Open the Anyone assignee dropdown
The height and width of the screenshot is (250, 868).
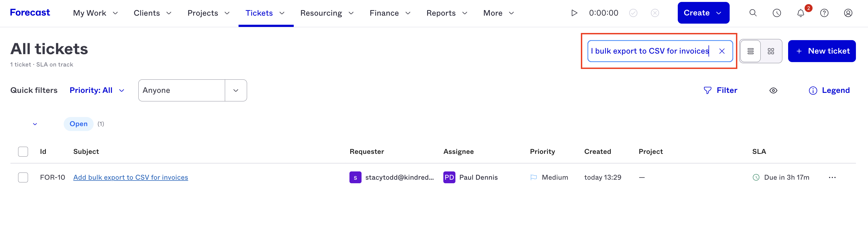tap(192, 90)
